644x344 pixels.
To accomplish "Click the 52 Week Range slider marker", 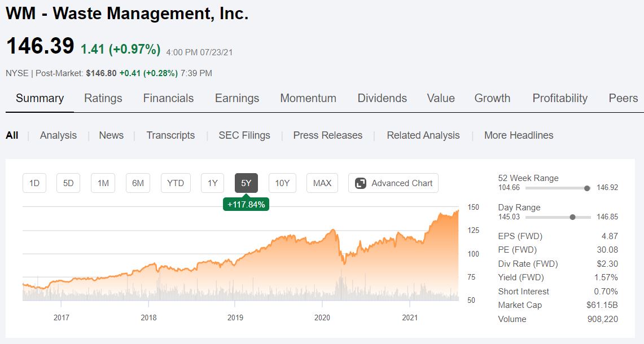I will coord(587,188).
